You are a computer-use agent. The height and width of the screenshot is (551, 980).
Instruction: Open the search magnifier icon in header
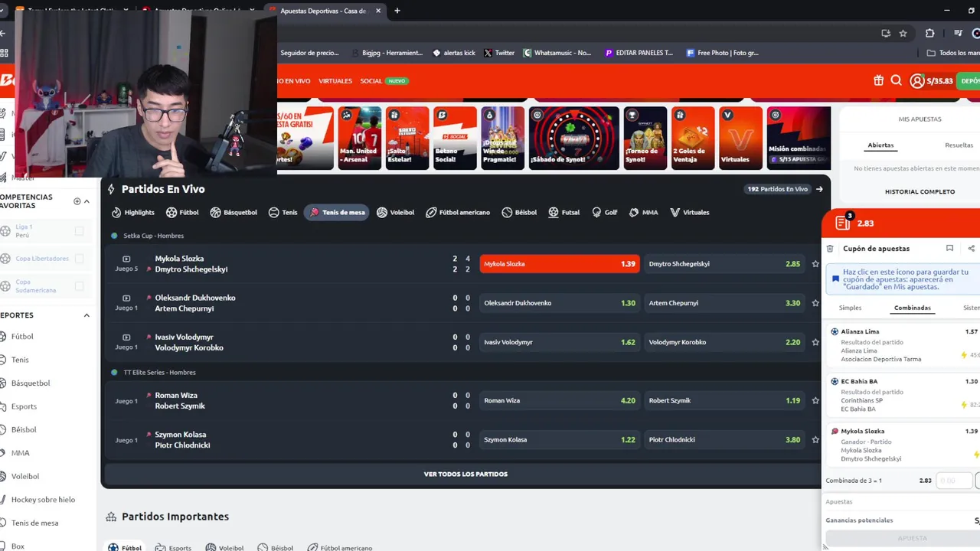point(896,80)
